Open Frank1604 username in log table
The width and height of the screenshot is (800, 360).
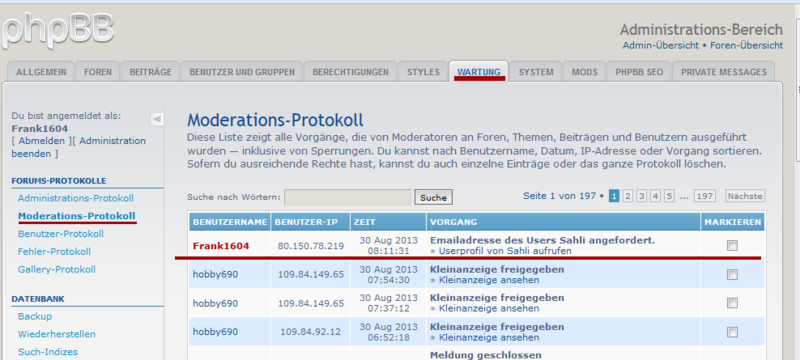221,246
